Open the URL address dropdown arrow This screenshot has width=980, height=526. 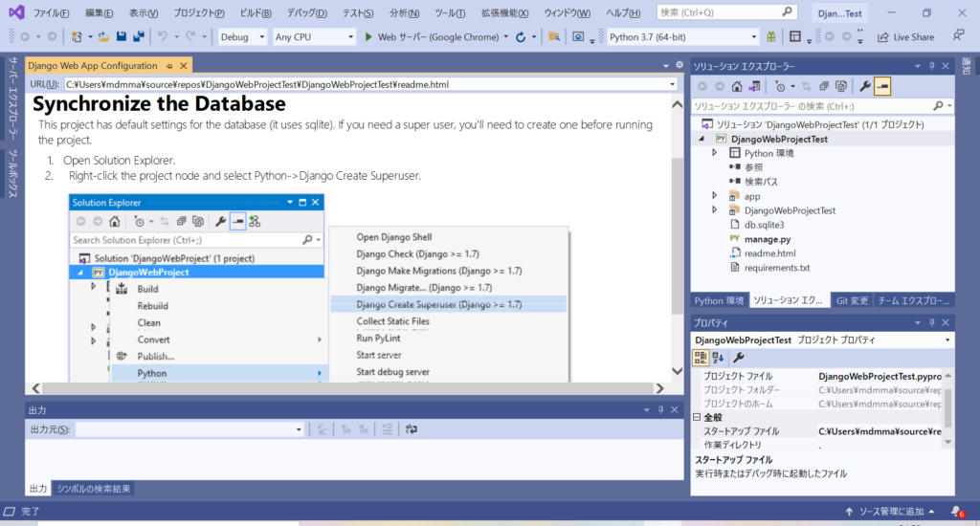673,84
